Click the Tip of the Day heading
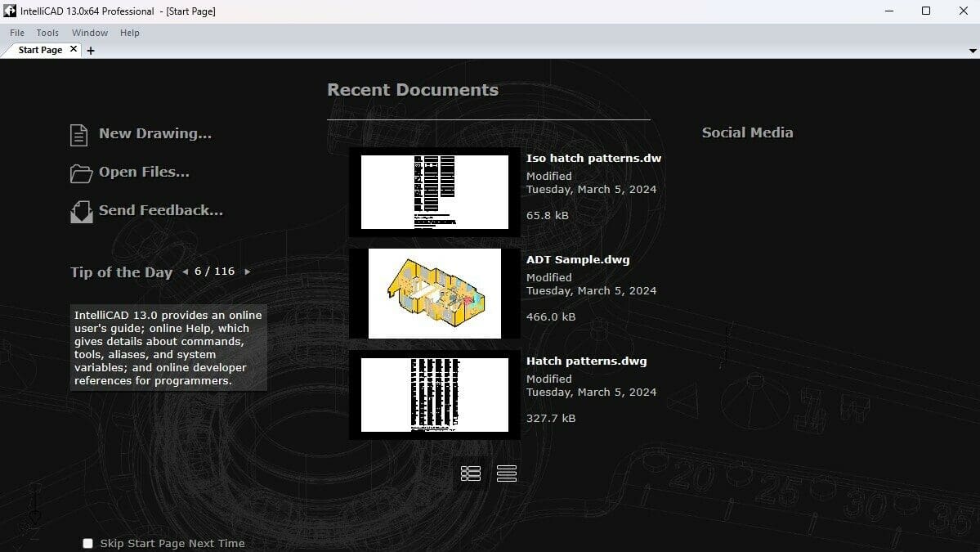The image size is (980, 552). pyautogui.click(x=121, y=272)
